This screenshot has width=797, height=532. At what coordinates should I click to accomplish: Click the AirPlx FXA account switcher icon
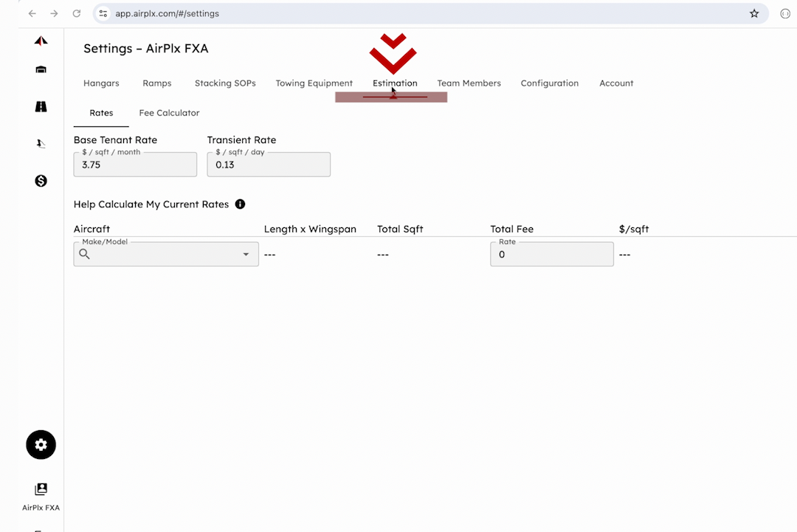point(41,489)
